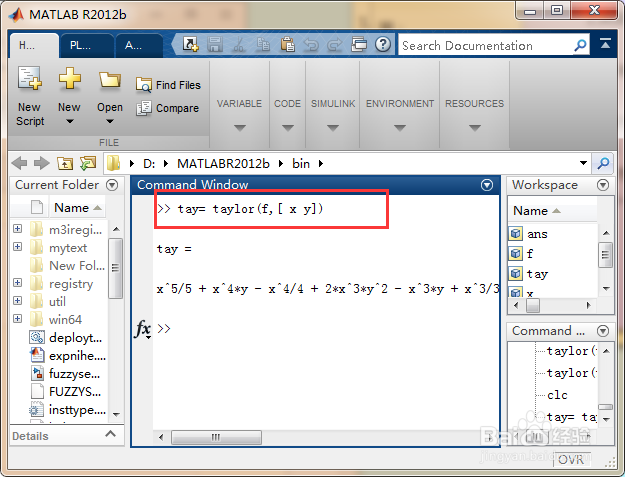Open the Command History panel menu

coord(603,331)
